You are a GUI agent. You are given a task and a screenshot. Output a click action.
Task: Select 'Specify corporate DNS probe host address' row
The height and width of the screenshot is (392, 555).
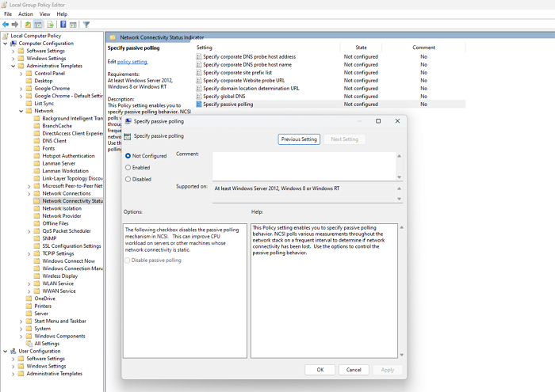pyautogui.click(x=331, y=56)
